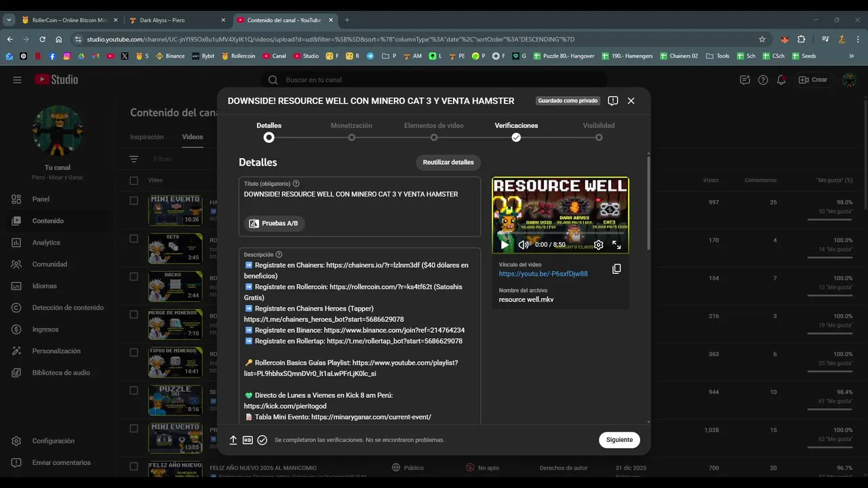
Task: Open the content filter icon
Action: point(134,159)
